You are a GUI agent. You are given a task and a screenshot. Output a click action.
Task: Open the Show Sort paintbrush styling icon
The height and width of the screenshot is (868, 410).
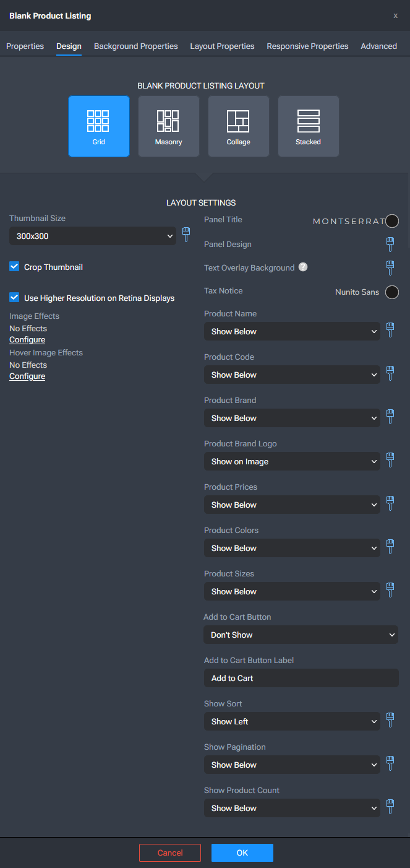click(x=390, y=720)
